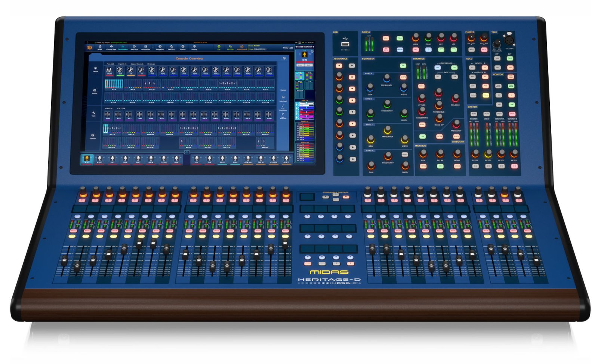
Task: Toggle the Equaliser ON button
Action: [x=403, y=66]
